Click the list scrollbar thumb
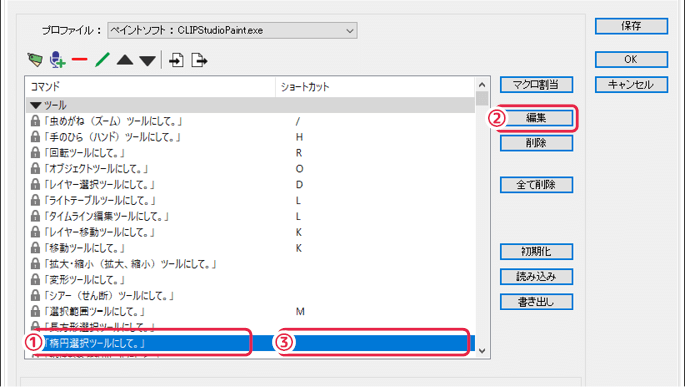 [482, 98]
